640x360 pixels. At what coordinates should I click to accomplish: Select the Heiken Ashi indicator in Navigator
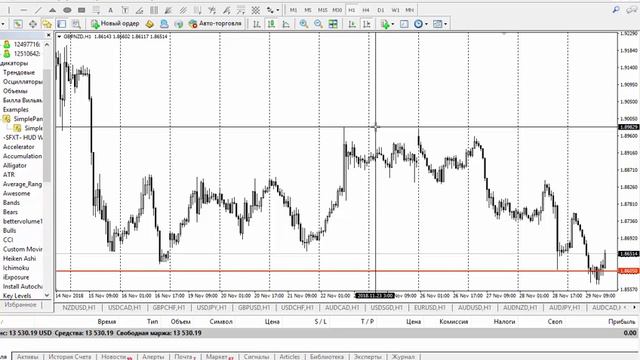[x=20, y=258]
